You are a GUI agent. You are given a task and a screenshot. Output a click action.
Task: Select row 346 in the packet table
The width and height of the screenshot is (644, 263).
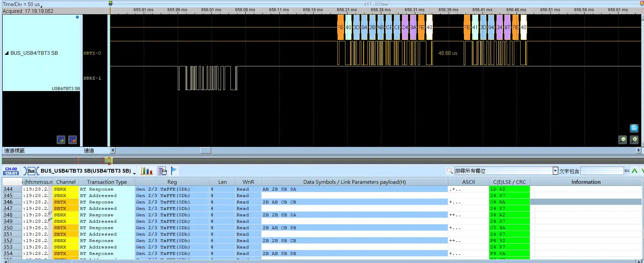pos(8,202)
